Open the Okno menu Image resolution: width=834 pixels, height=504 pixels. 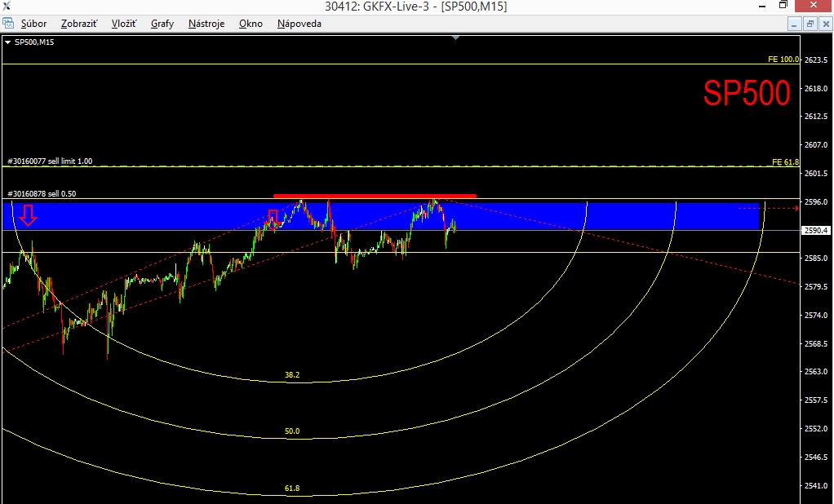coord(251,24)
